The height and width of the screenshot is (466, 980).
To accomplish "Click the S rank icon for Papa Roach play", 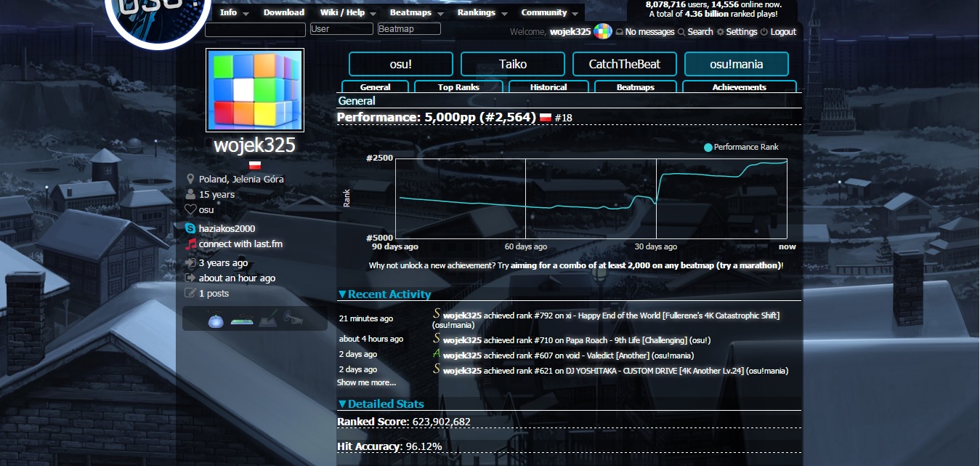I will click(437, 338).
